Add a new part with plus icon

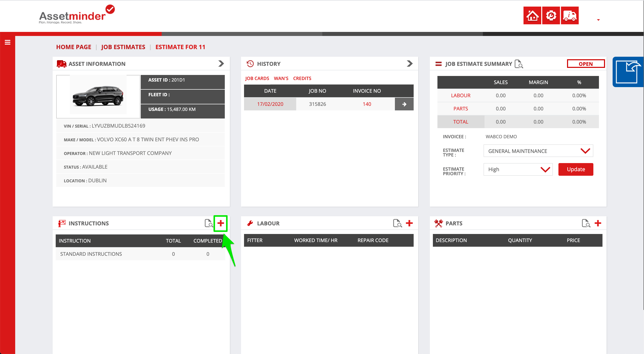(598, 223)
